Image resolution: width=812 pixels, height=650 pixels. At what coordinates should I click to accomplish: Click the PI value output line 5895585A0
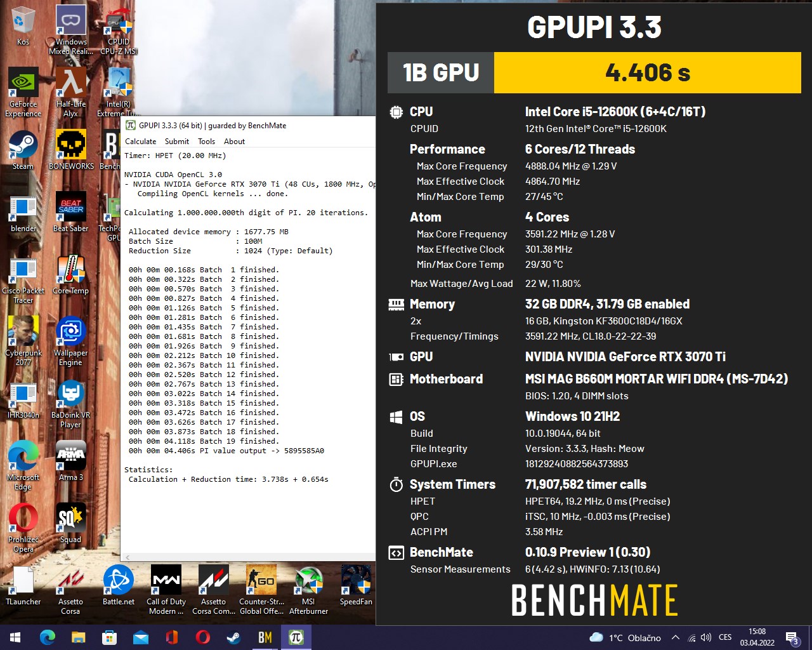[226, 451]
